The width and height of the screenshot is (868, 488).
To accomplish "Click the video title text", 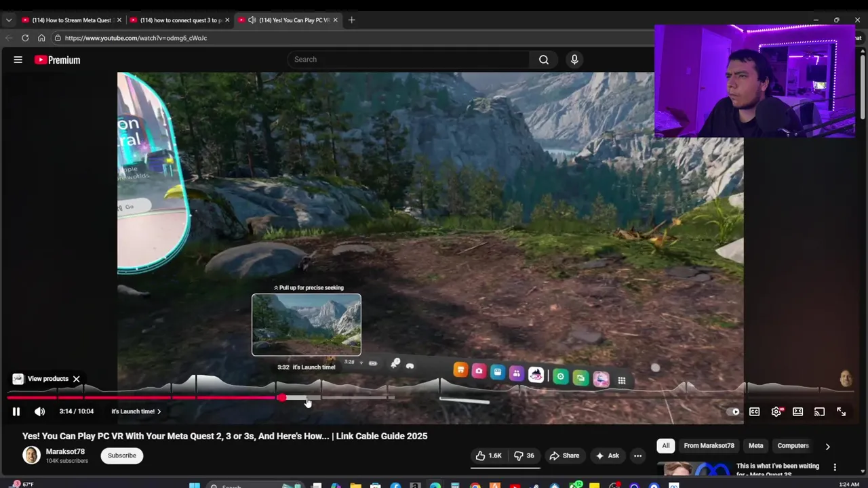I will [x=225, y=436].
